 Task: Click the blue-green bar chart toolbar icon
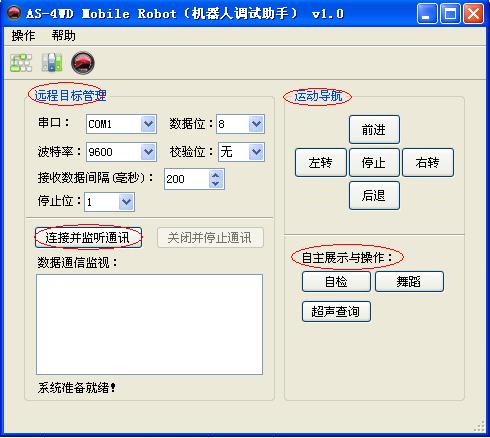point(52,63)
